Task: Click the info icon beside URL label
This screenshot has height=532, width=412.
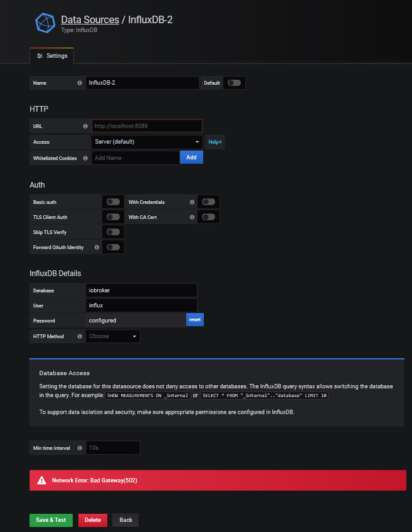Action: pyautogui.click(x=85, y=126)
